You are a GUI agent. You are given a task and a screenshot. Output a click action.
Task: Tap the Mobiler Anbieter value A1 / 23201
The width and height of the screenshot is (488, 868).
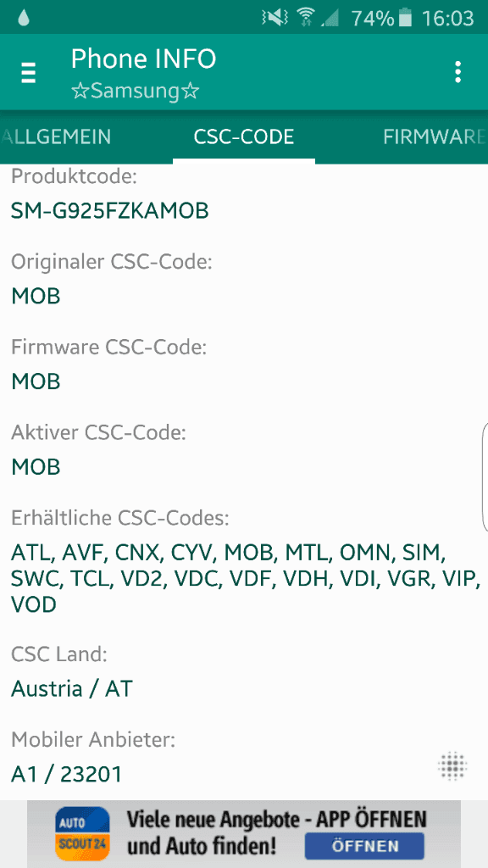tap(66, 775)
